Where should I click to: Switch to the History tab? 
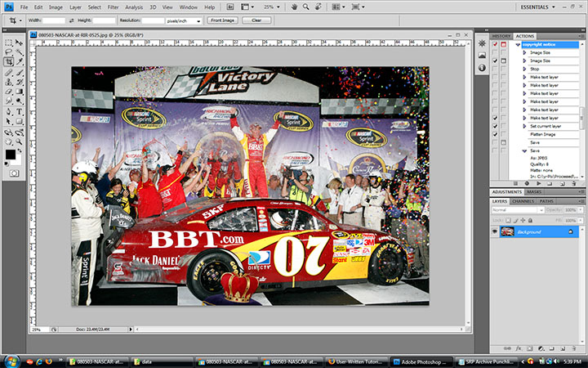501,36
